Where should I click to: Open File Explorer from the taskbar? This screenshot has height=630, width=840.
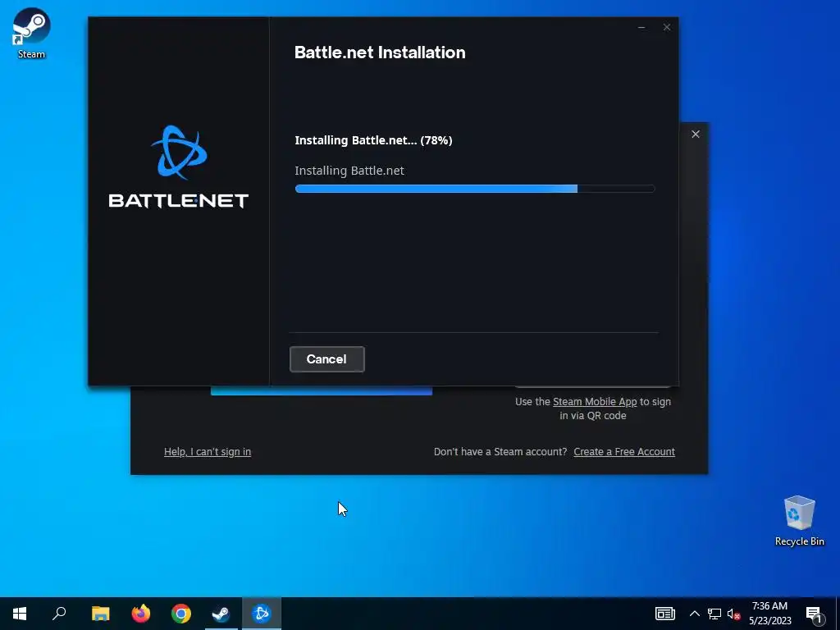point(100,614)
